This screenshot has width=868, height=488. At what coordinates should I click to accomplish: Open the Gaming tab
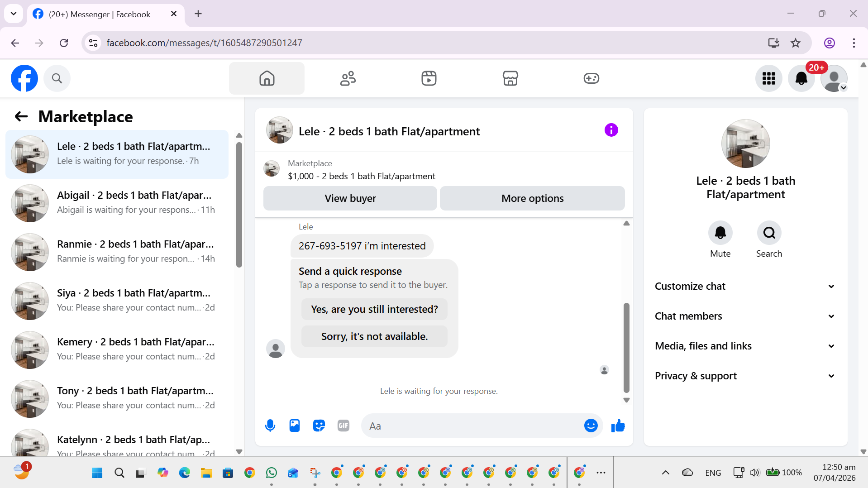tap(591, 78)
